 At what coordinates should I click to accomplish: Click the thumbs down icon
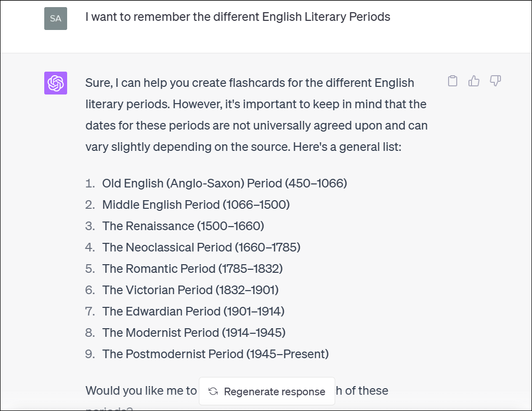click(x=495, y=81)
